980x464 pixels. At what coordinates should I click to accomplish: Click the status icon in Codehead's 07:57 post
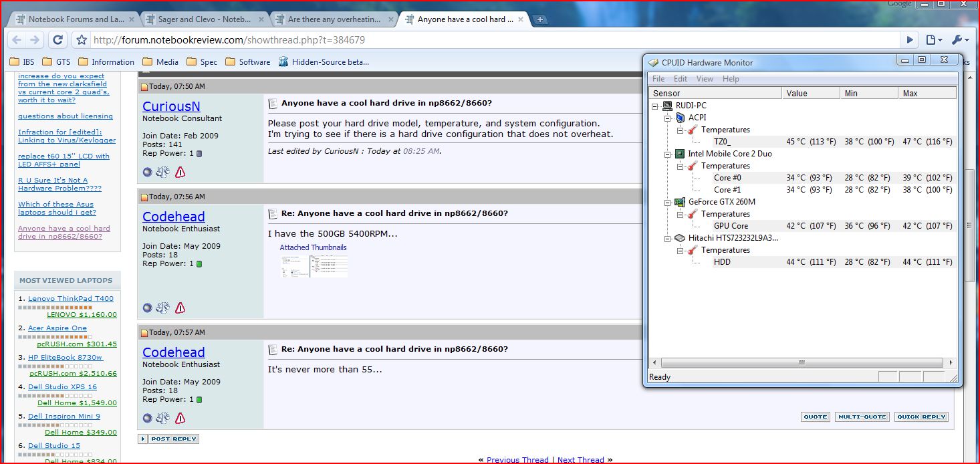[148, 419]
